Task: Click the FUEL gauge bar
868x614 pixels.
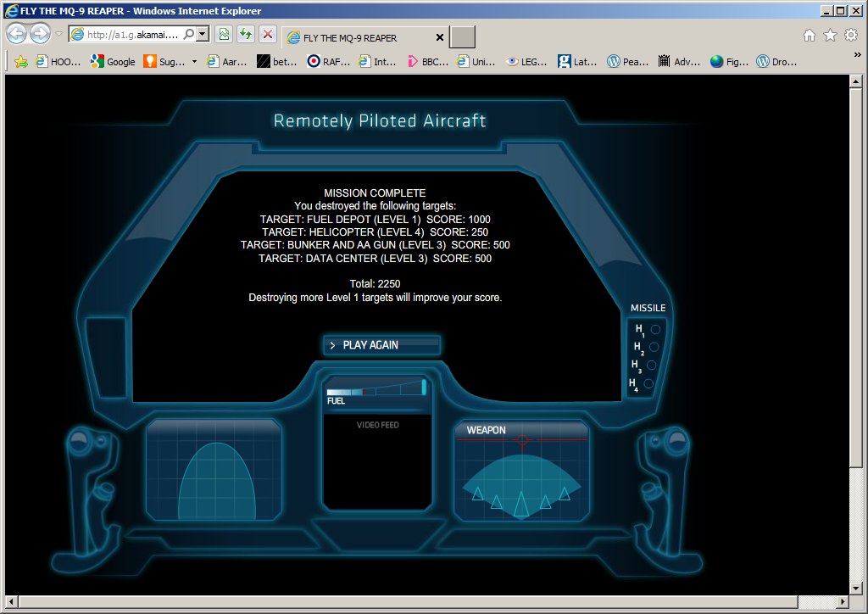Action: (376, 392)
